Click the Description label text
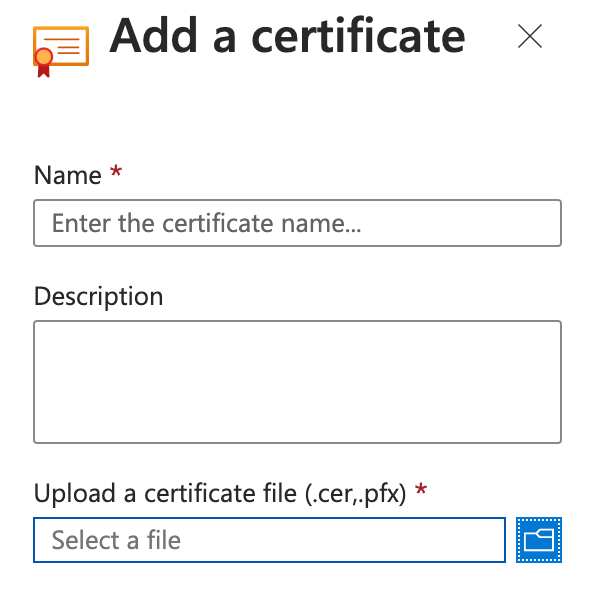 pos(98,297)
